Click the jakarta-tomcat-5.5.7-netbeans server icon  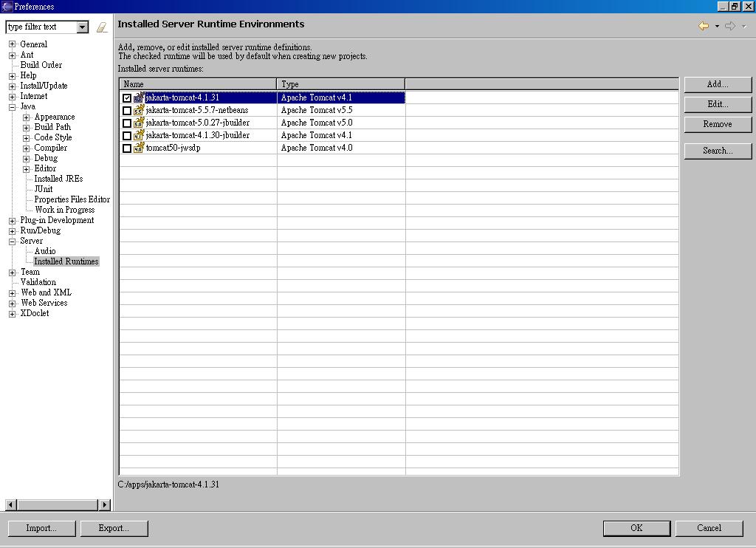(139, 110)
